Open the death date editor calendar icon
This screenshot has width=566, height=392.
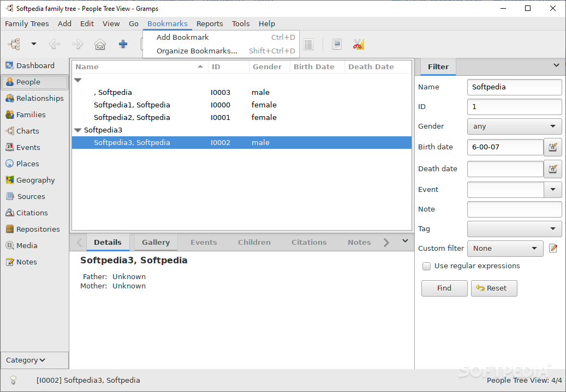pyautogui.click(x=553, y=169)
